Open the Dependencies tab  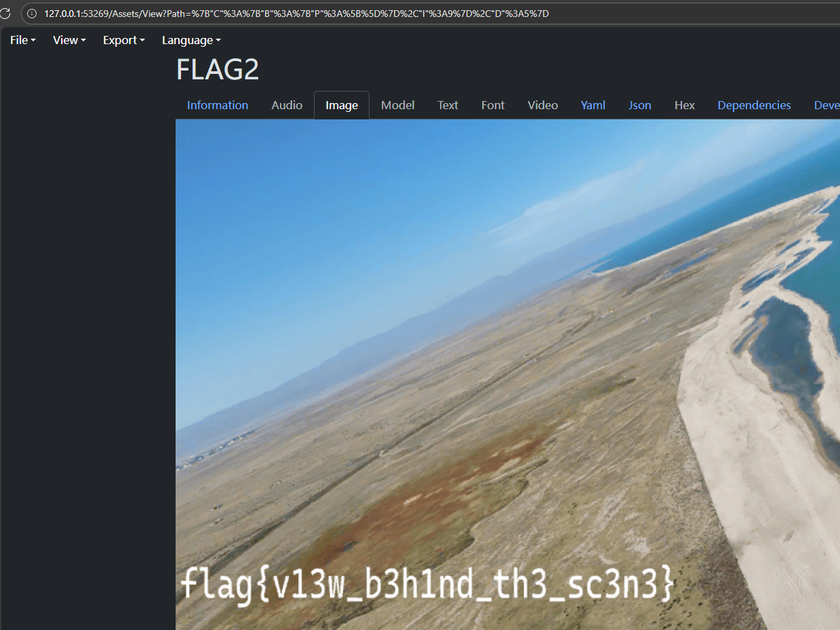click(754, 105)
